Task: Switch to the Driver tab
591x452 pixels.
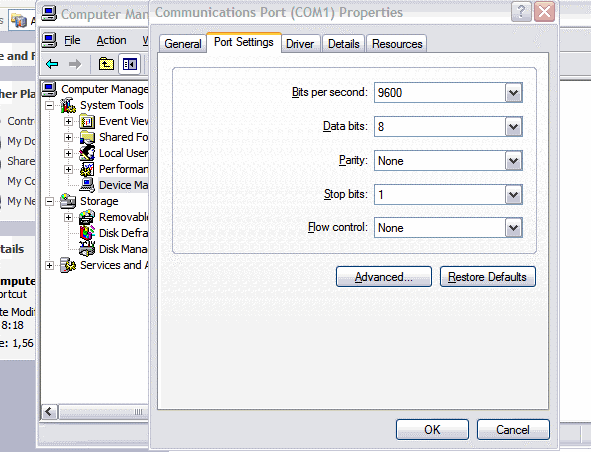Action: pos(300,44)
